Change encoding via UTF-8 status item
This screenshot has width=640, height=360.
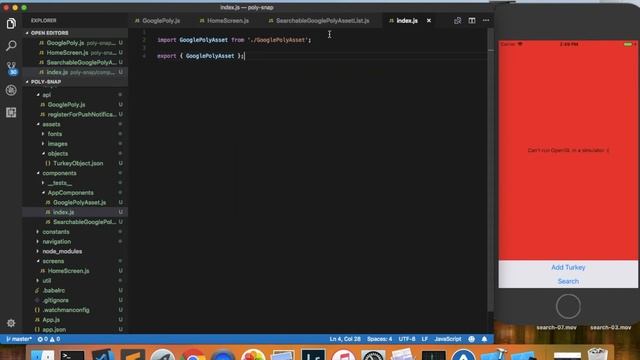coord(407,339)
